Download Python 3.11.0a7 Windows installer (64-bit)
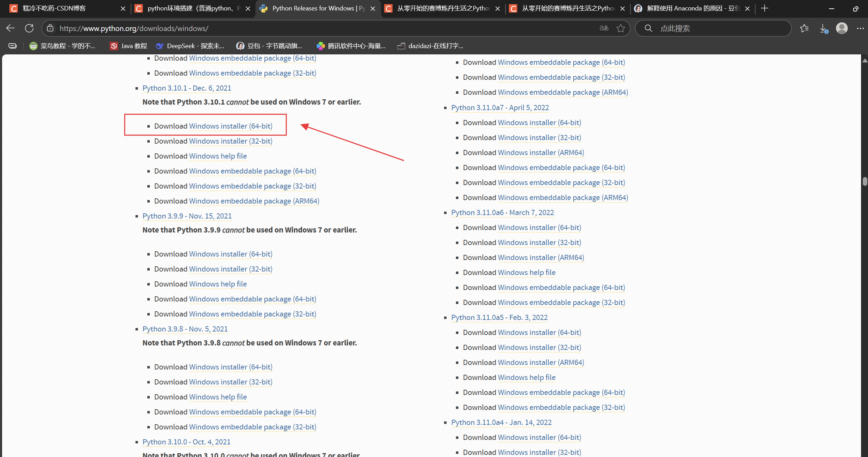Image resolution: width=868 pixels, height=457 pixels. pos(540,123)
